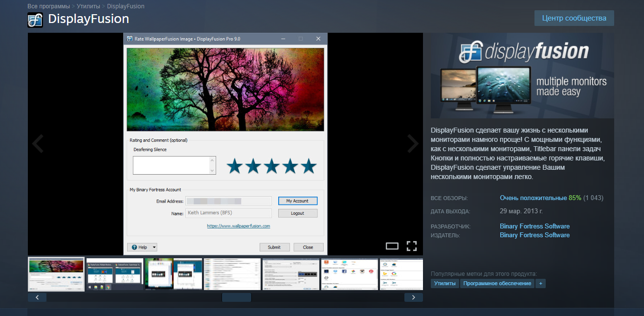View the Очень положительные reviews summary
644x316 pixels.
tap(533, 198)
